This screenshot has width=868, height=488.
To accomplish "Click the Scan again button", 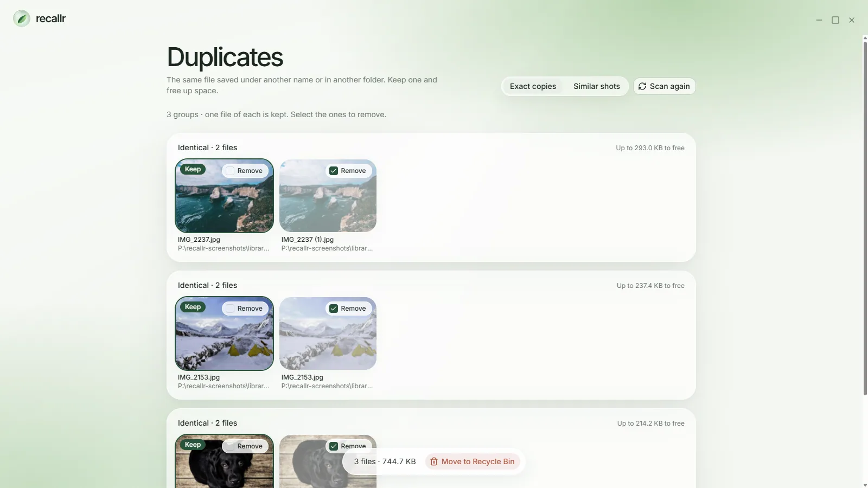I will tap(664, 86).
